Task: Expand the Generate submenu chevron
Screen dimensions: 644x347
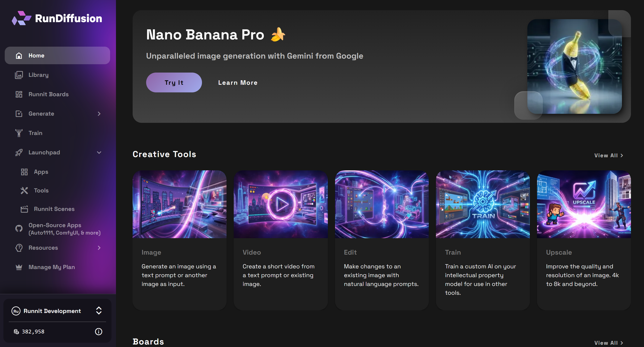Action: coord(99,114)
